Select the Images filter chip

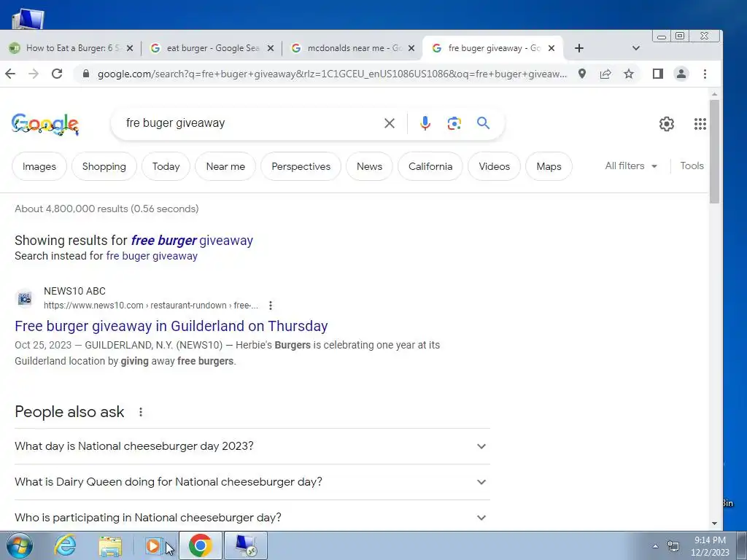pos(39,166)
